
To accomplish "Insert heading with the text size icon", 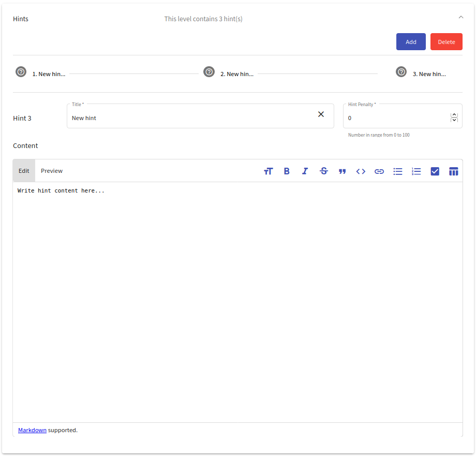I will click(x=269, y=171).
